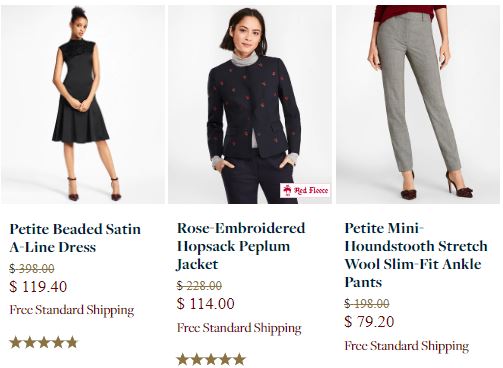Open the Petite Beaded Satin A-Line Dress title link
503x368 pixels.
coord(75,238)
